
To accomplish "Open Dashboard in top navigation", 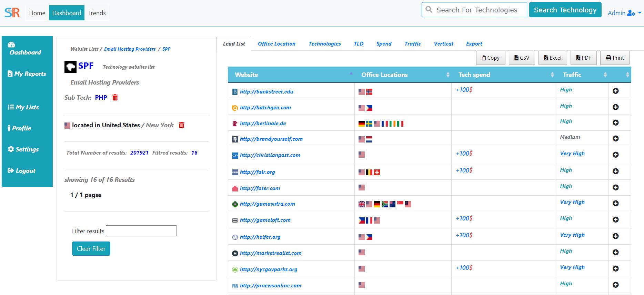I will (x=67, y=13).
